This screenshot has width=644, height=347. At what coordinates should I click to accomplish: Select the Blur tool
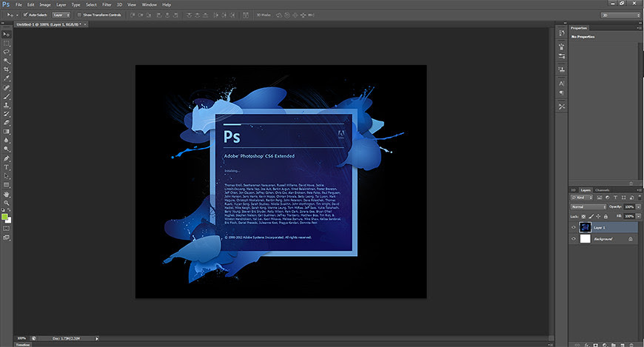point(6,141)
